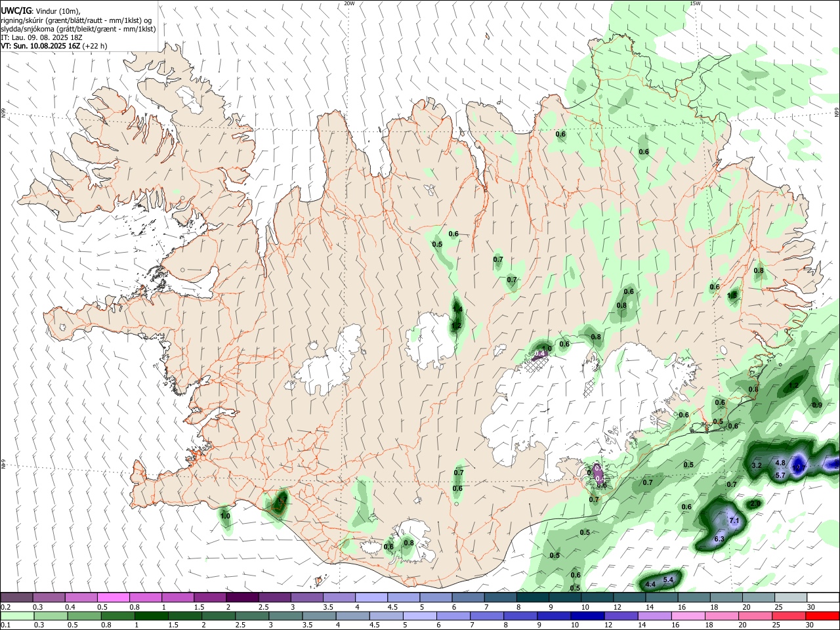Click the red 30 mm rain legend swatch
The height and width of the screenshot is (630, 840).
tap(822, 616)
